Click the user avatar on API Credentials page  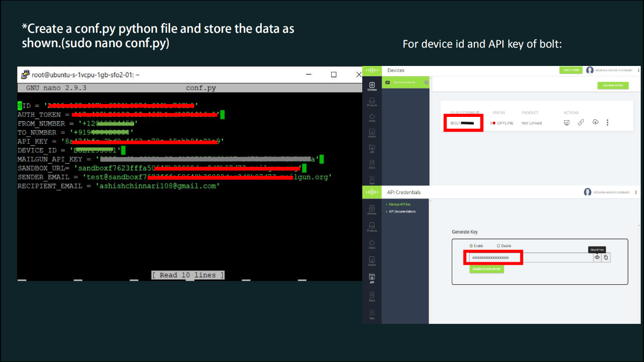588,192
